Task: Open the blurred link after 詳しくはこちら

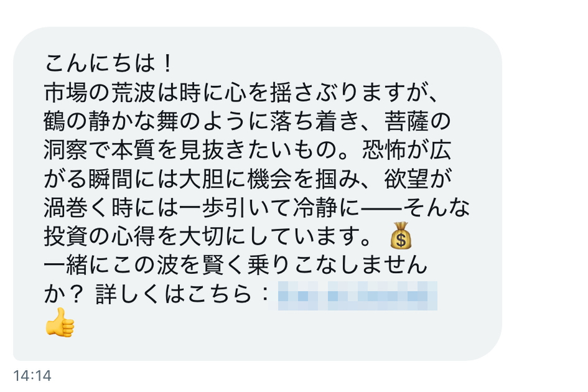Action: 358,296
